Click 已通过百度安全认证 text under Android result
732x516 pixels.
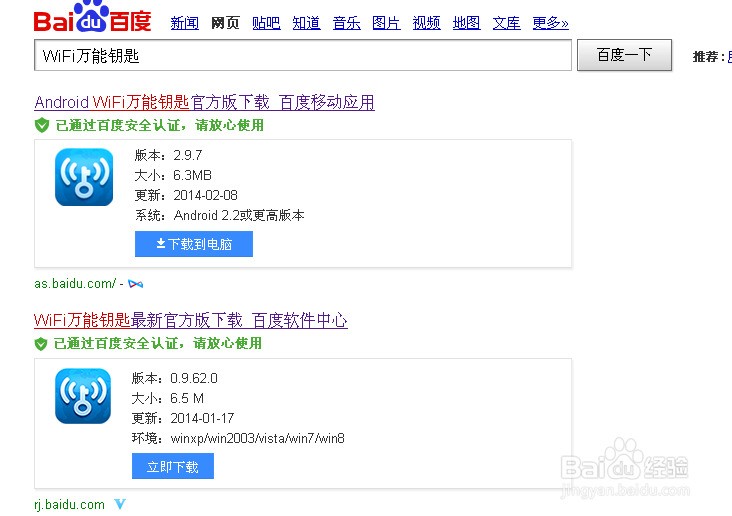pos(160,125)
